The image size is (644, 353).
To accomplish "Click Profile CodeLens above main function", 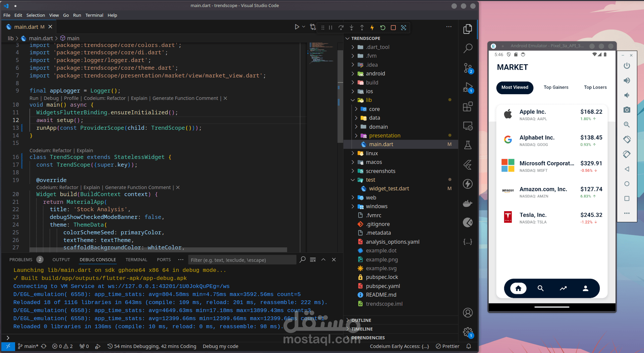I will (x=71, y=98).
